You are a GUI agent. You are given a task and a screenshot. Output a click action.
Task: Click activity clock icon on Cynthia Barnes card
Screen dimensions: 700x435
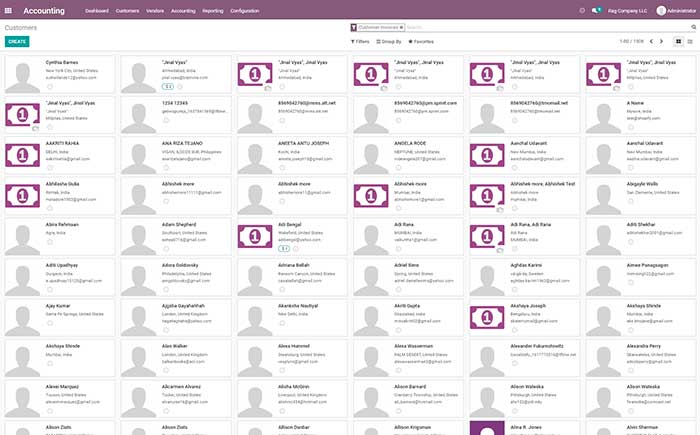click(50, 87)
